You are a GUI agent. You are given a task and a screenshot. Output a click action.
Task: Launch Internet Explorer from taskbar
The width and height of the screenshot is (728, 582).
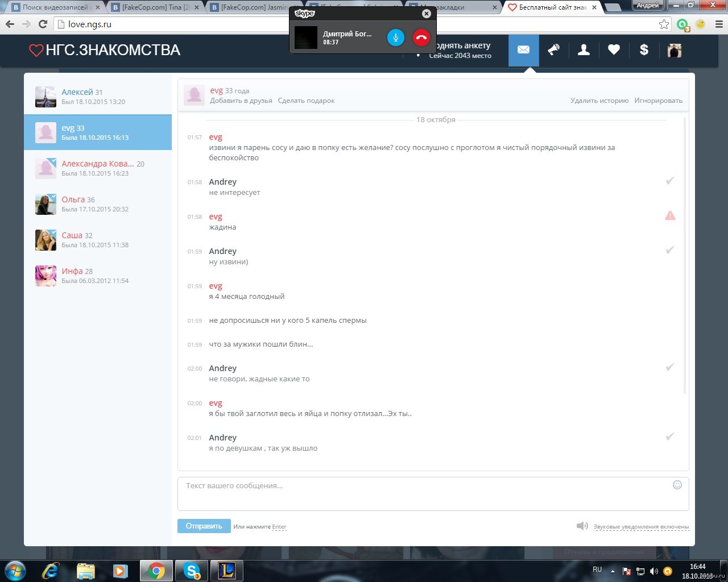click(51, 571)
